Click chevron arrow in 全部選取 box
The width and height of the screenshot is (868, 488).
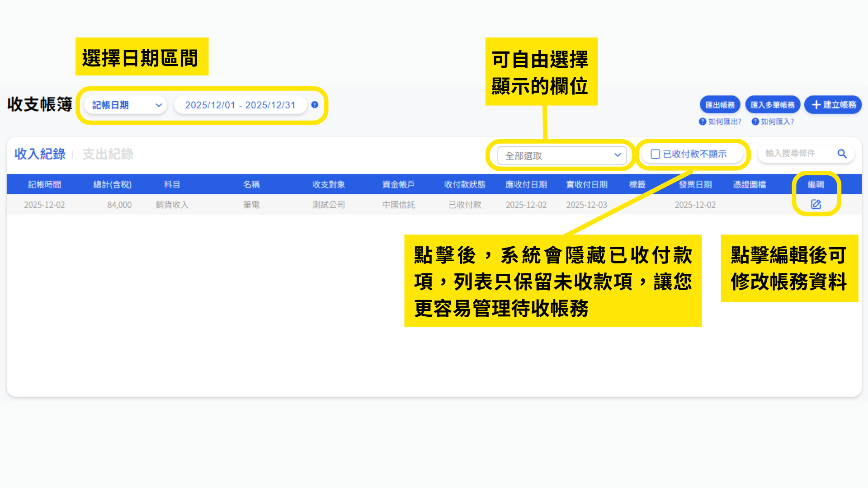point(618,155)
